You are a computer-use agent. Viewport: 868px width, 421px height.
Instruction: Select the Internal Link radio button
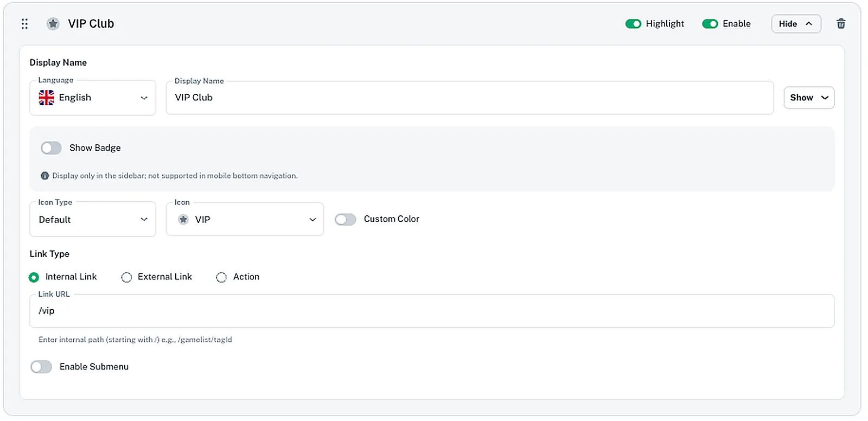click(x=34, y=277)
